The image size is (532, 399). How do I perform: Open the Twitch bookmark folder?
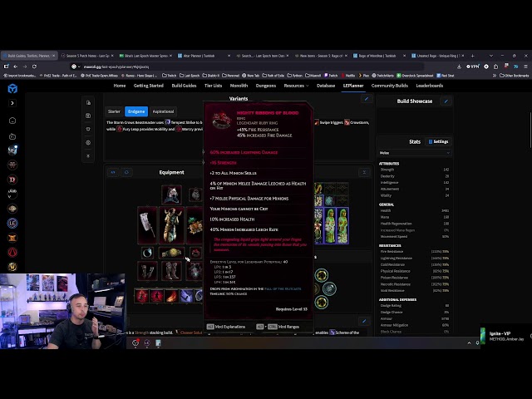(169, 76)
